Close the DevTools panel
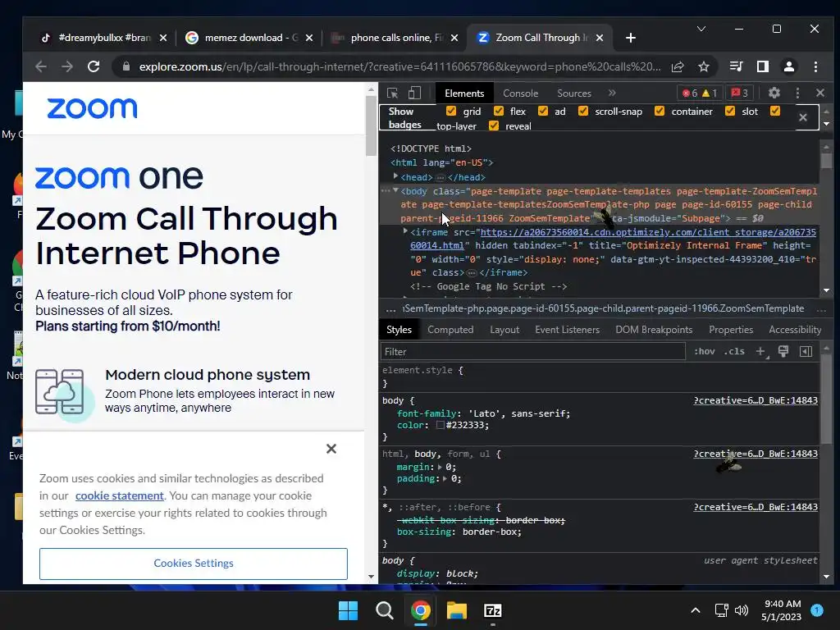Image resolution: width=840 pixels, height=630 pixels. [820, 93]
